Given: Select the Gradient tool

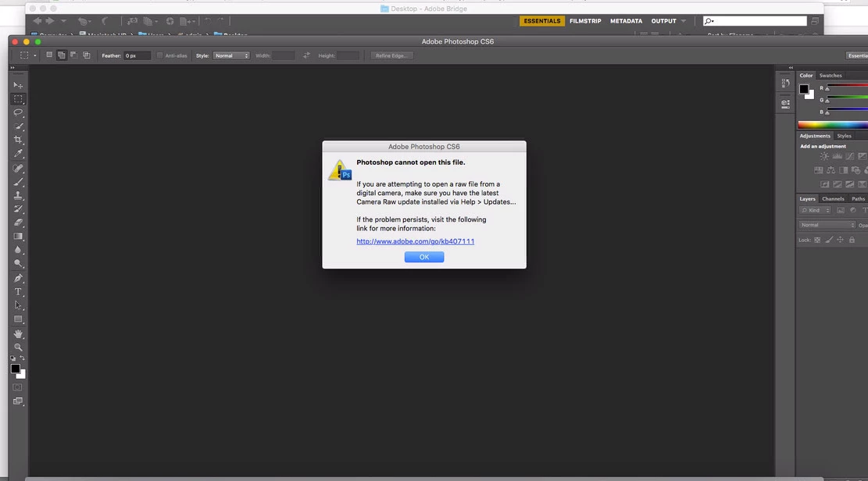Looking at the screenshot, I should tap(18, 237).
